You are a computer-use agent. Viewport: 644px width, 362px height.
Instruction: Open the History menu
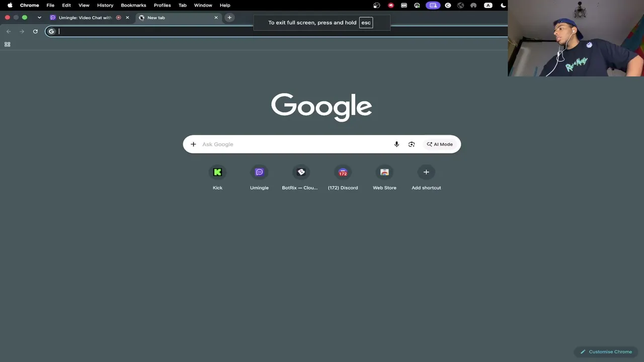[x=105, y=5]
